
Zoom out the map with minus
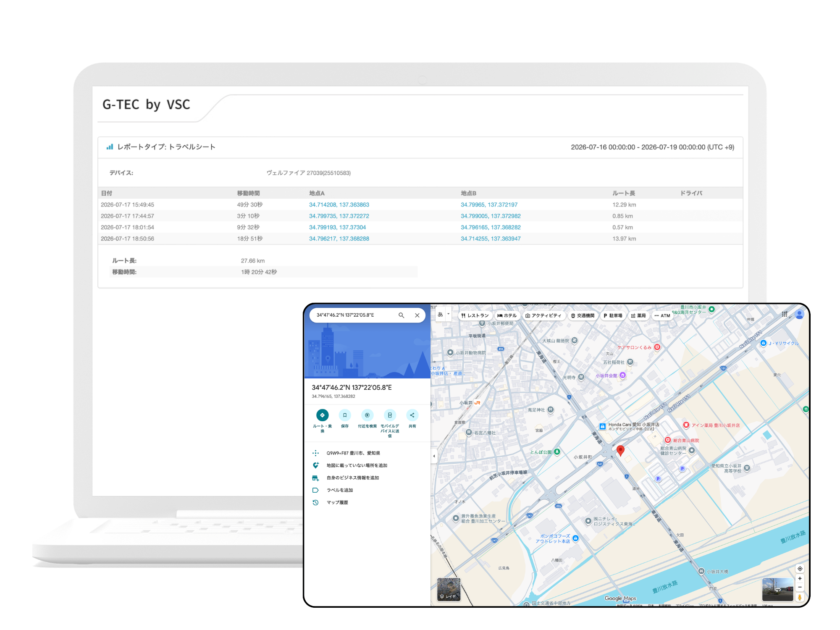[800, 587]
